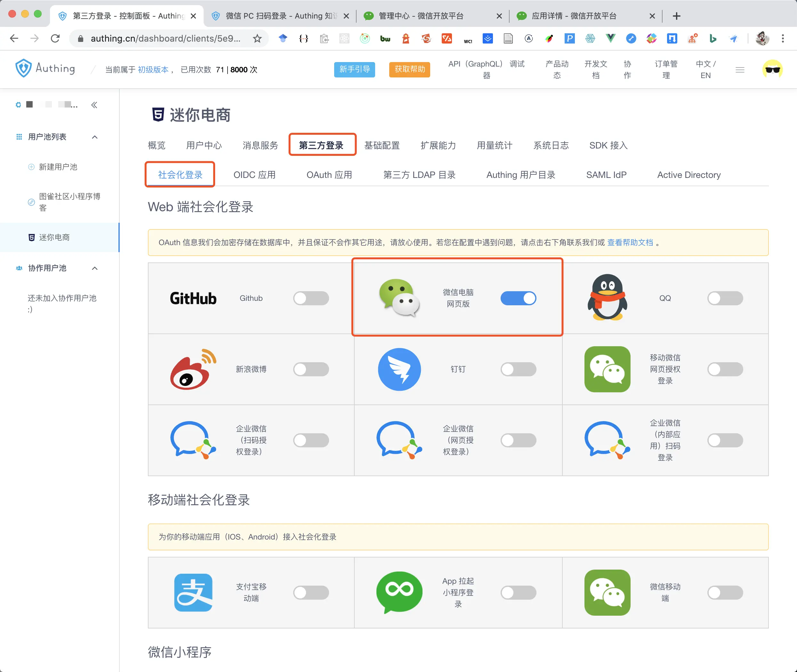Close the 应用详情 browser tab
Screen dimensions: 797x672
652,16
